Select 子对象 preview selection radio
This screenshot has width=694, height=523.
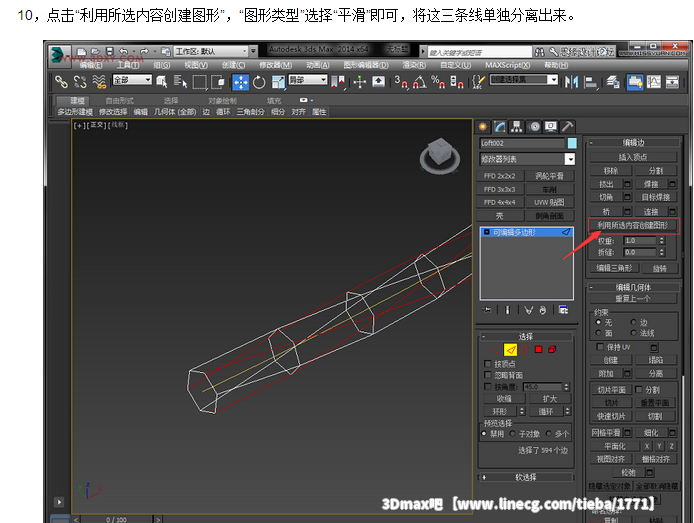coord(512,434)
